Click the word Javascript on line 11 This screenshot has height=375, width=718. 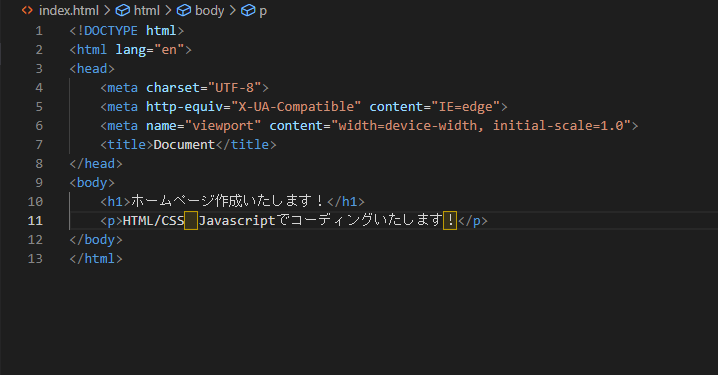tap(237, 221)
